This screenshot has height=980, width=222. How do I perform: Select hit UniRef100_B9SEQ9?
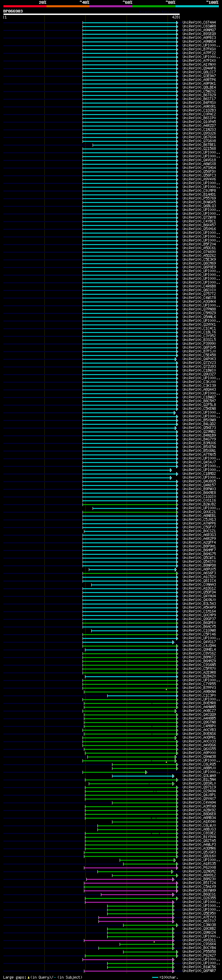(199, 34)
